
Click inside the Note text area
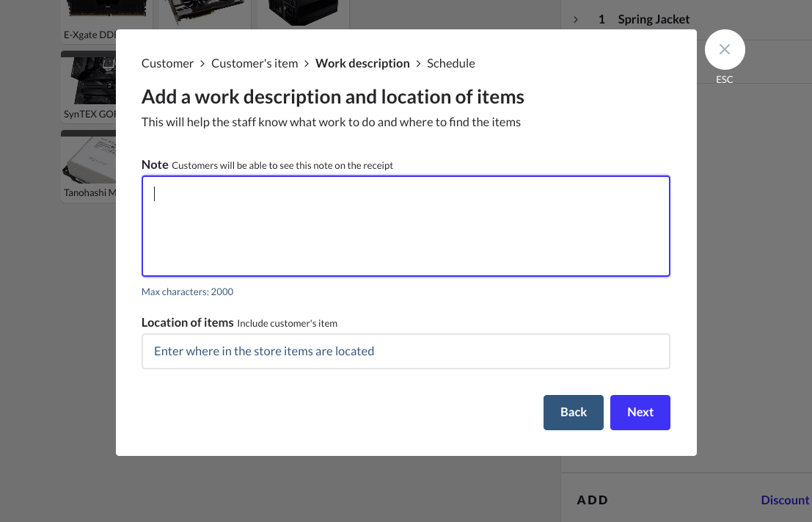point(406,226)
